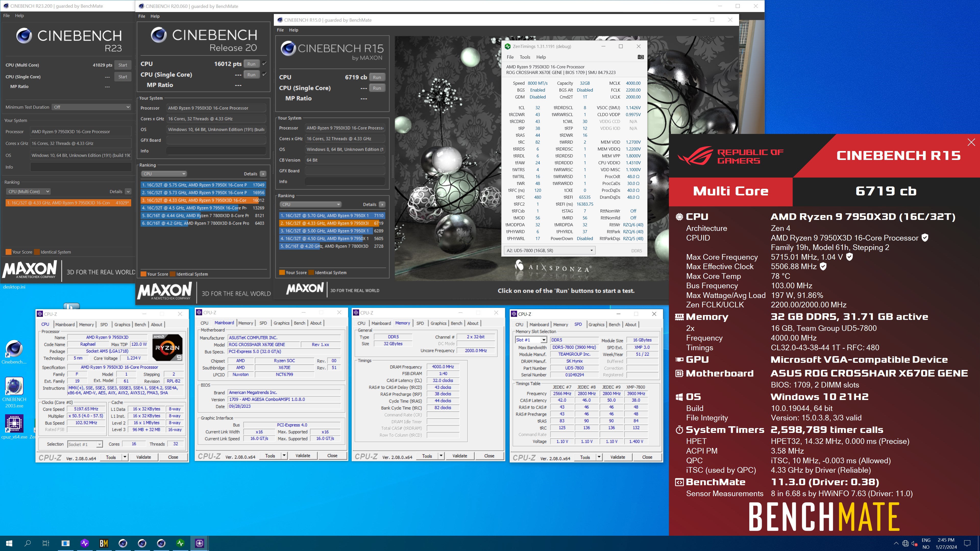Activate CPU-Z chip icon in taskbar
This screenshot has width=980, height=551.
pos(199,543)
